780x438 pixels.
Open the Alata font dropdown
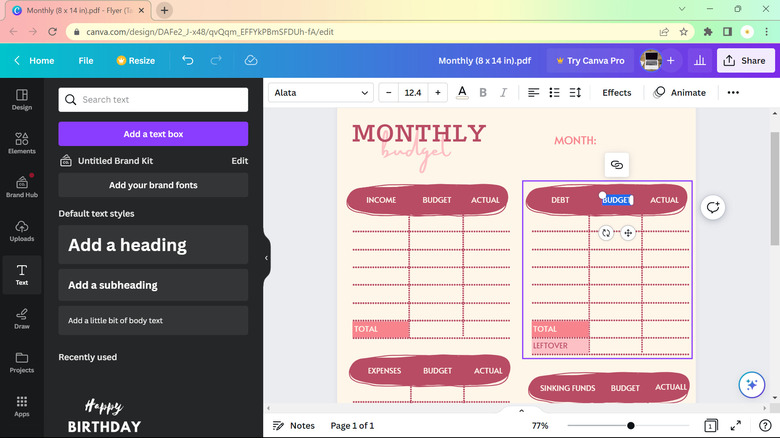click(321, 93)
